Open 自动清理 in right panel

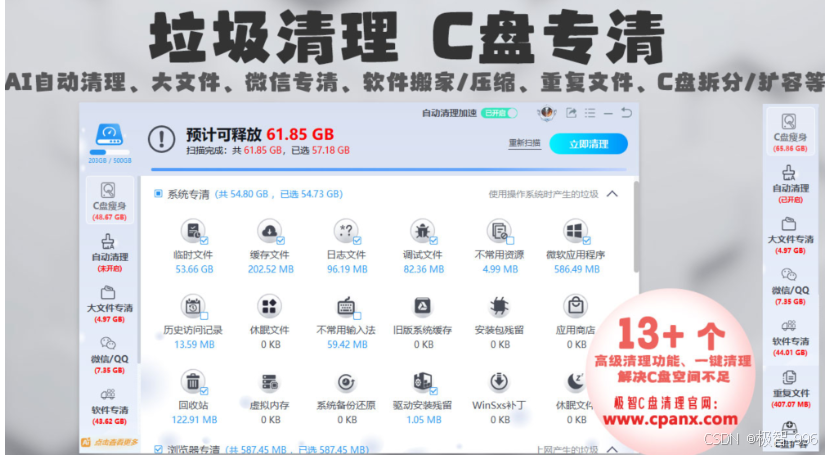pos(790,184)
